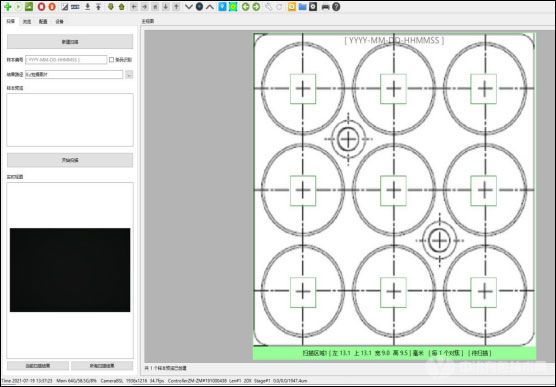
Task: Click the green left arrow circle icon
Action: 245,6
